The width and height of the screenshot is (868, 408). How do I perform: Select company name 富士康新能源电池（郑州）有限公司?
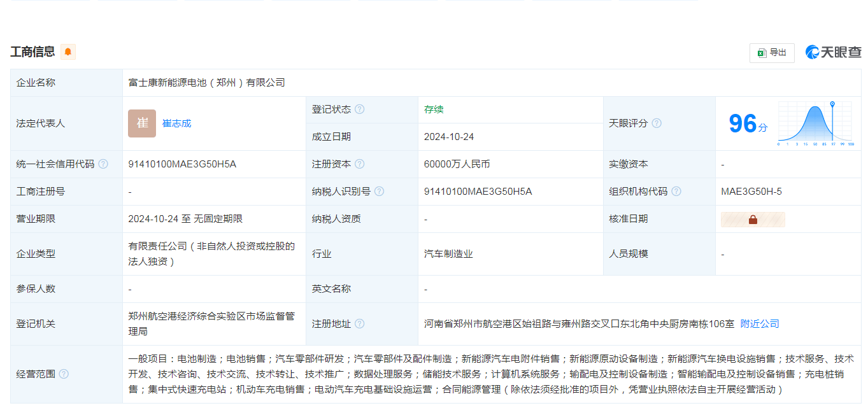click(207, 83)
